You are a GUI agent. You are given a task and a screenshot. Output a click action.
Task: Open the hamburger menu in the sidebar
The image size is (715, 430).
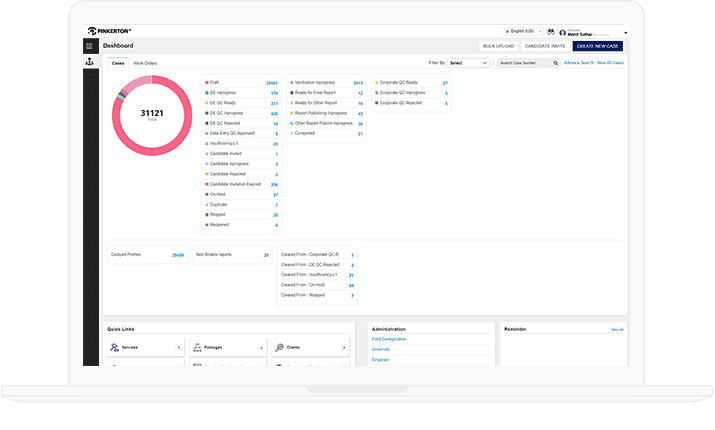[90, 46]
